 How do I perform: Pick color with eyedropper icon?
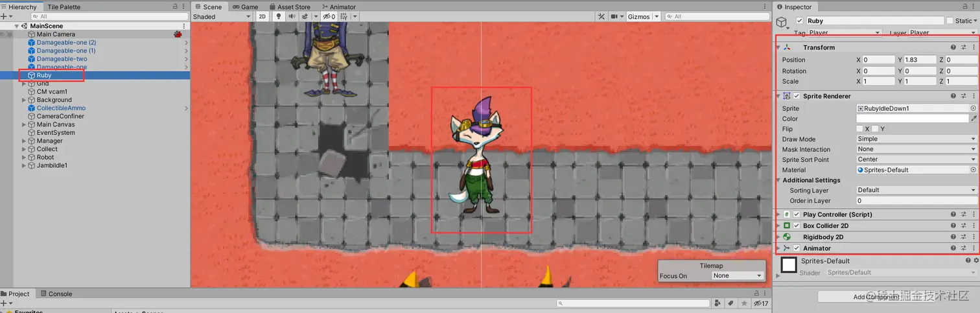974,119
